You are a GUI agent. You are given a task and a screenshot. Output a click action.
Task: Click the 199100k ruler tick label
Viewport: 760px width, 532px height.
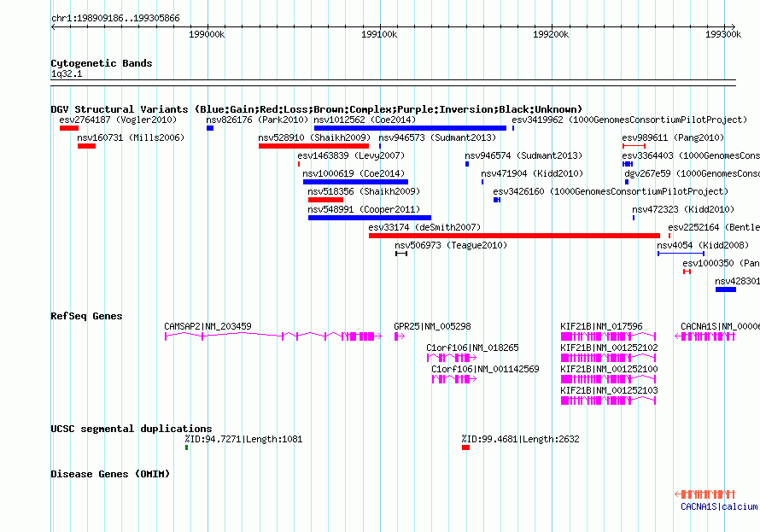(x=379, y=34)
